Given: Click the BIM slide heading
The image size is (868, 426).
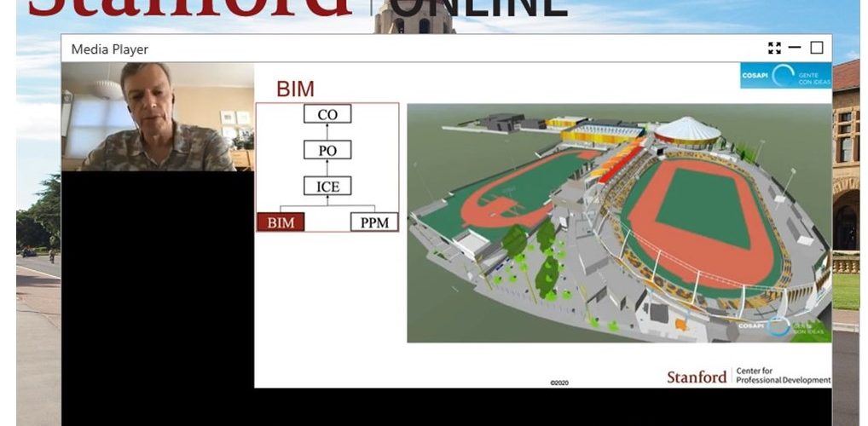Looking at the screenshot, I should [295, 89].
